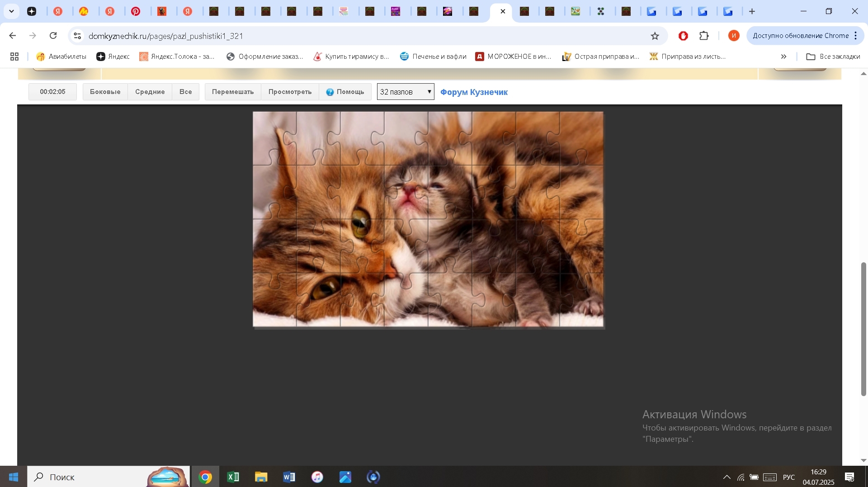868x487 pixels.
Task: Switch to Chrome in the taskbar
Action: pos(205,477)
